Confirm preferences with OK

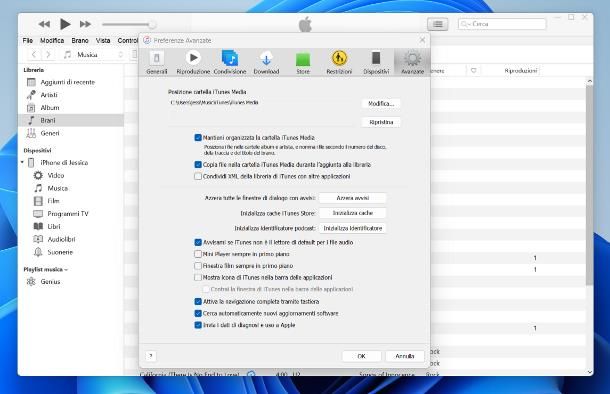361,356
